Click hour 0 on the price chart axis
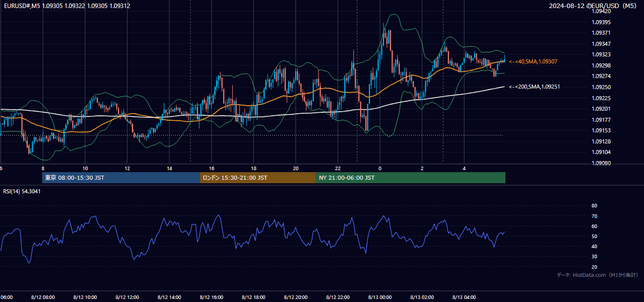 (380, 168)
